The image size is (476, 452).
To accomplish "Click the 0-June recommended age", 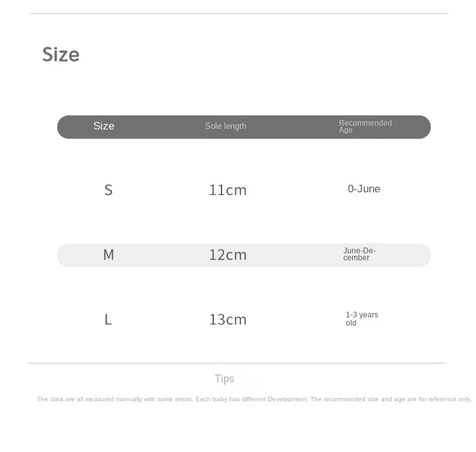I will [x=364, y=189].
